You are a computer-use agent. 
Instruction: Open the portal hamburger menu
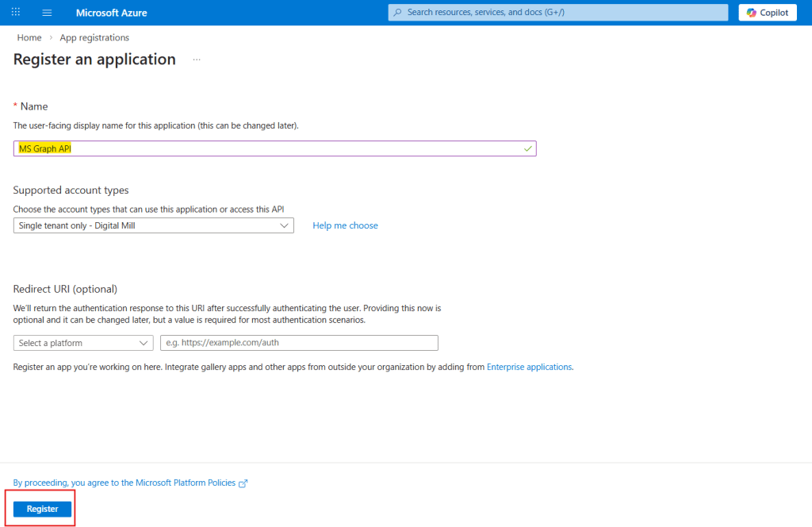(48, 12)
